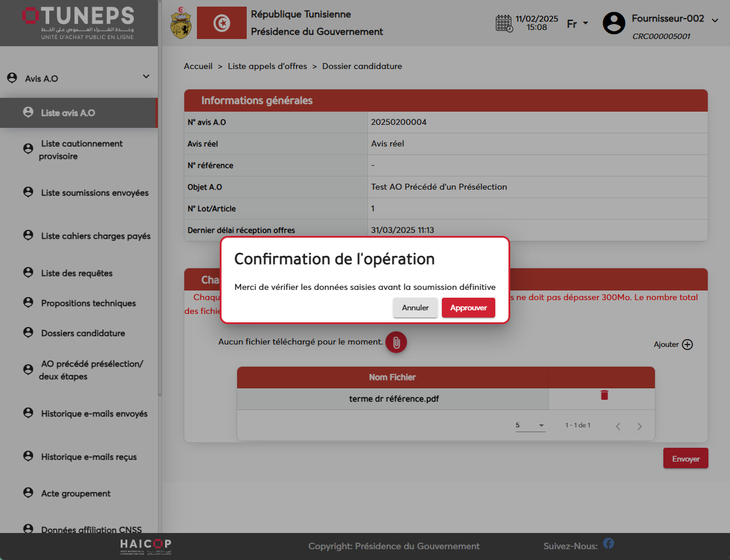Click the Ajouter plus circle icon
730x560 pixels.
click(687, 345)
